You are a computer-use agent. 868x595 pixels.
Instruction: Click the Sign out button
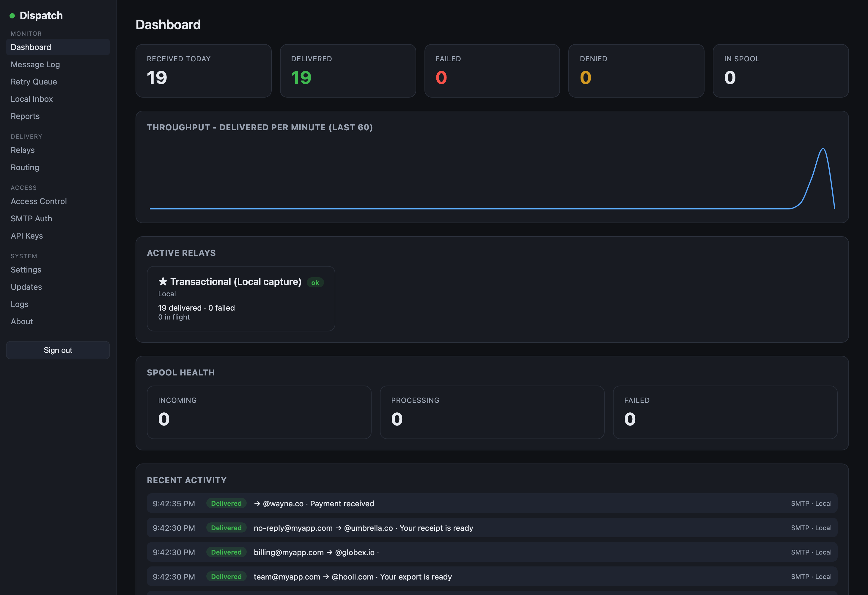click(x=58, y=350)
